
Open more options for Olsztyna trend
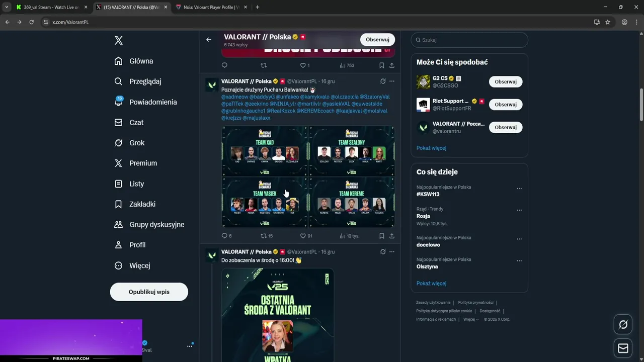click(x=519, y=261)
